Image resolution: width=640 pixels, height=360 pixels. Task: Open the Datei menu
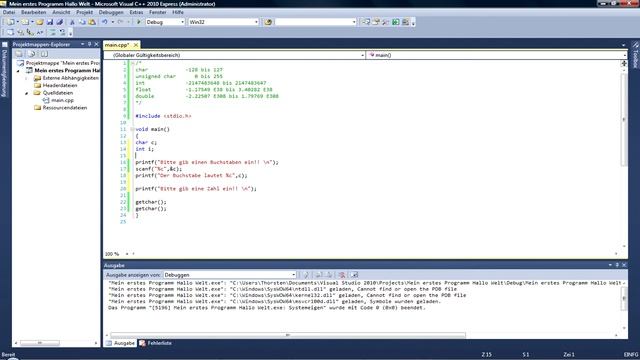(x=9, y=12)
